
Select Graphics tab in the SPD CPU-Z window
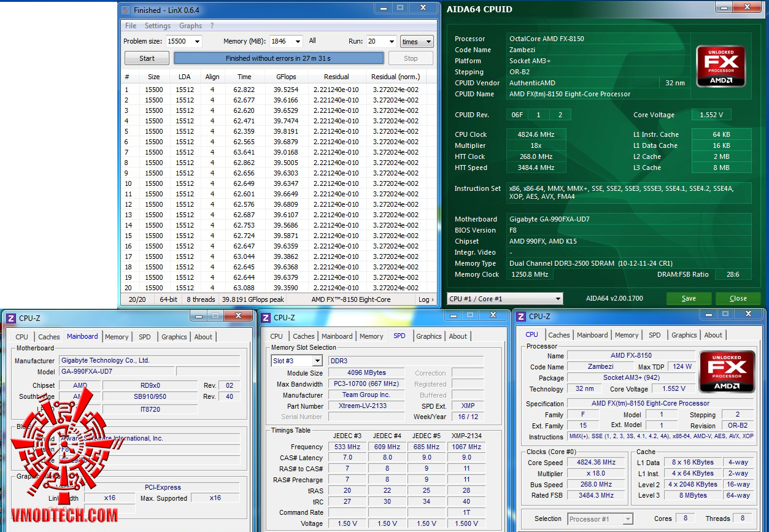tap(428, 336)
